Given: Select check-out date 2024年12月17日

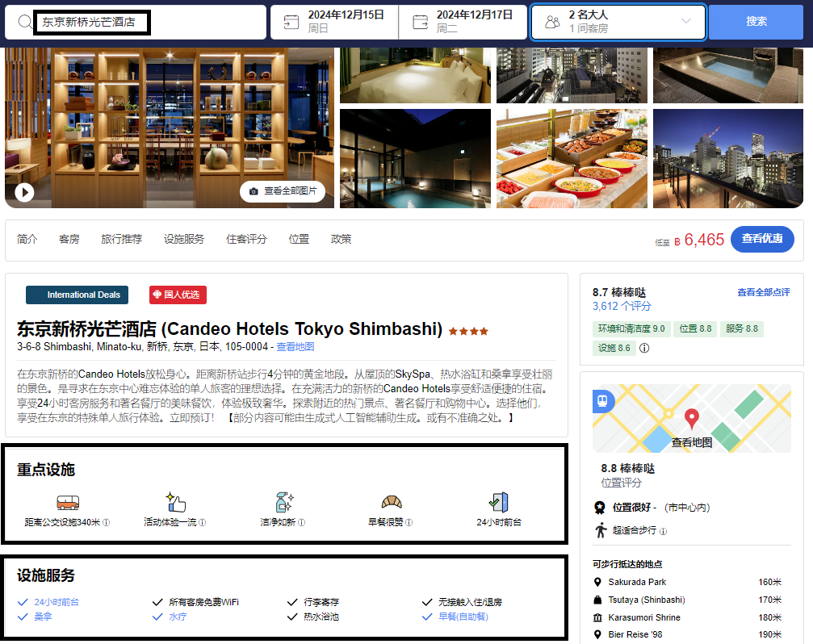Looking at the screenshot, I should (x=463, y=22).
